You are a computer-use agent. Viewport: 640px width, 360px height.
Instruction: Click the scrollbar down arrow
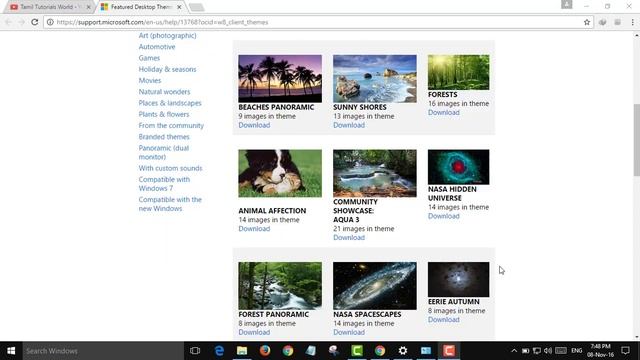pyautogui.click(x=636, y=337)
